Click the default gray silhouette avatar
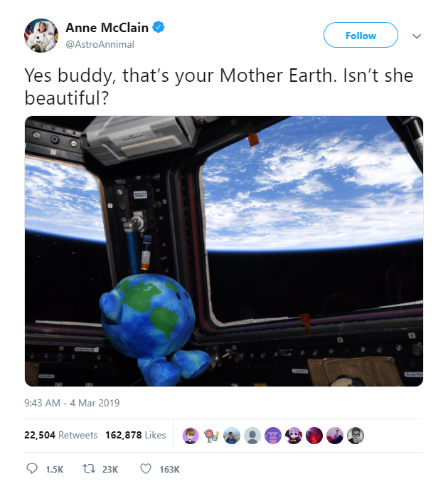Screen dimensions: 448x489 click(x=252, y=436)
